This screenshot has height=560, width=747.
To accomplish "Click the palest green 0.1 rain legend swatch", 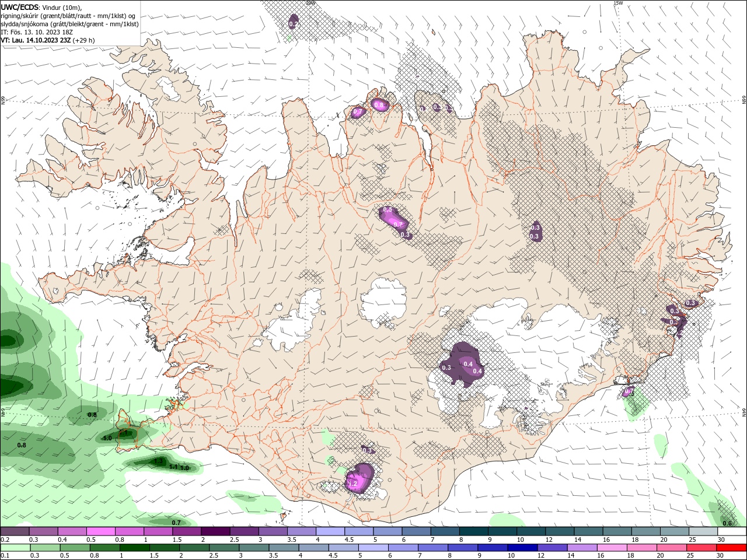I will tap(15, 548).
